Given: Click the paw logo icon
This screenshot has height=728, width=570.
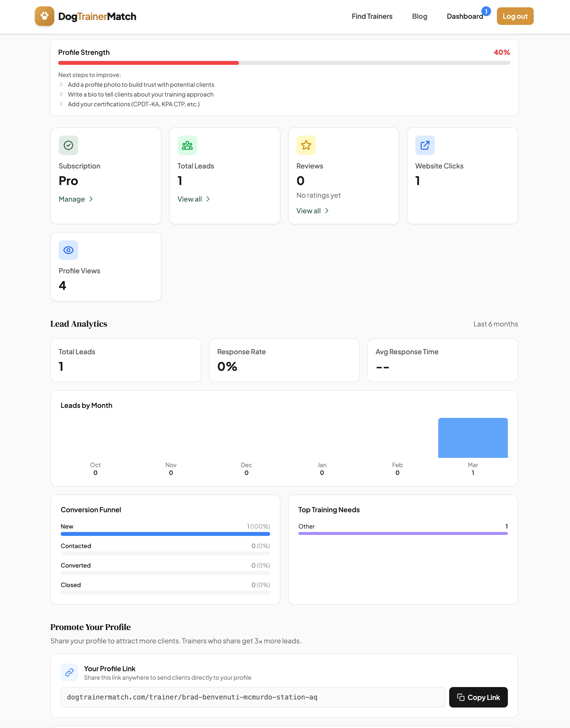Looking at the screenshot, I should pyautogui.click(x=44, y=16).
